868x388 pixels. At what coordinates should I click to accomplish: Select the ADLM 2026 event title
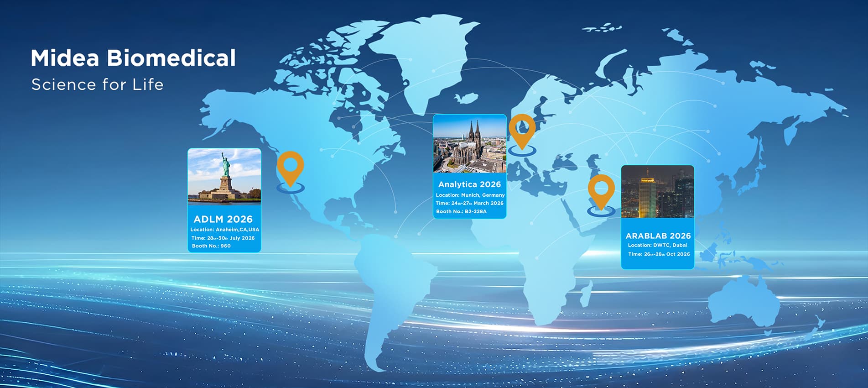click(x=223, y=219)
